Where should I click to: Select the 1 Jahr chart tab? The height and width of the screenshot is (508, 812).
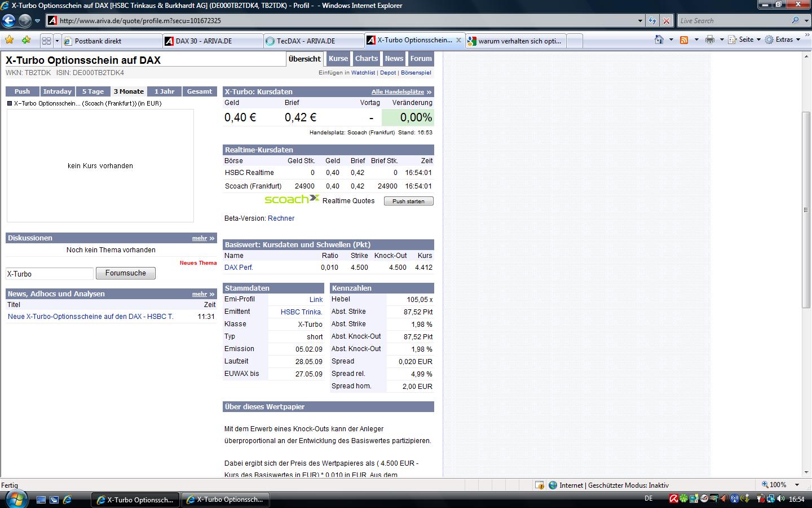pyautogui.click(x=165, y=91)
